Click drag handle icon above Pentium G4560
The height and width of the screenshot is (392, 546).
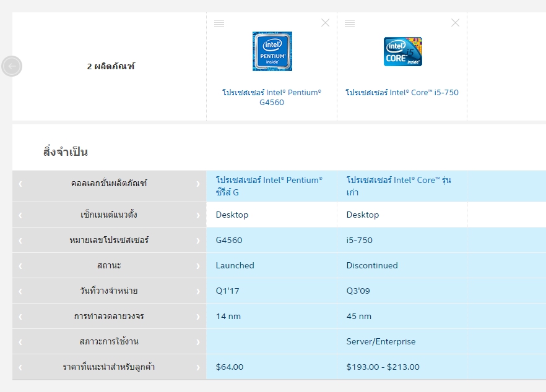pyautogui.click(x=219, y=23)
